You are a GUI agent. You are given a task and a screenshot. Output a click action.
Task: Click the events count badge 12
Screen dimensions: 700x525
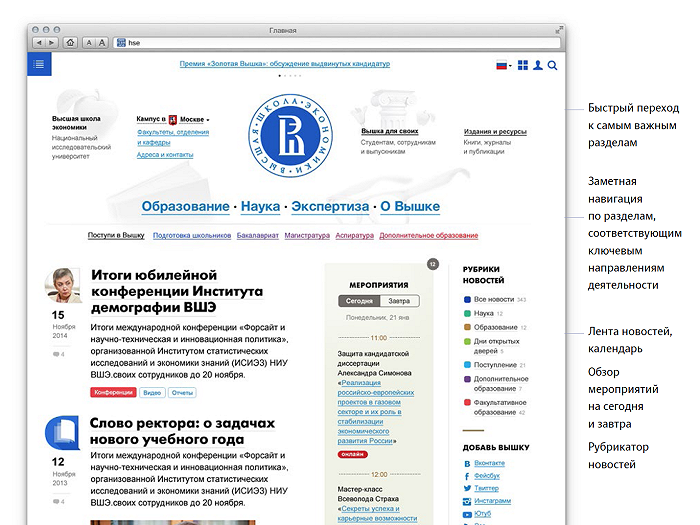[x=433, y=264]
